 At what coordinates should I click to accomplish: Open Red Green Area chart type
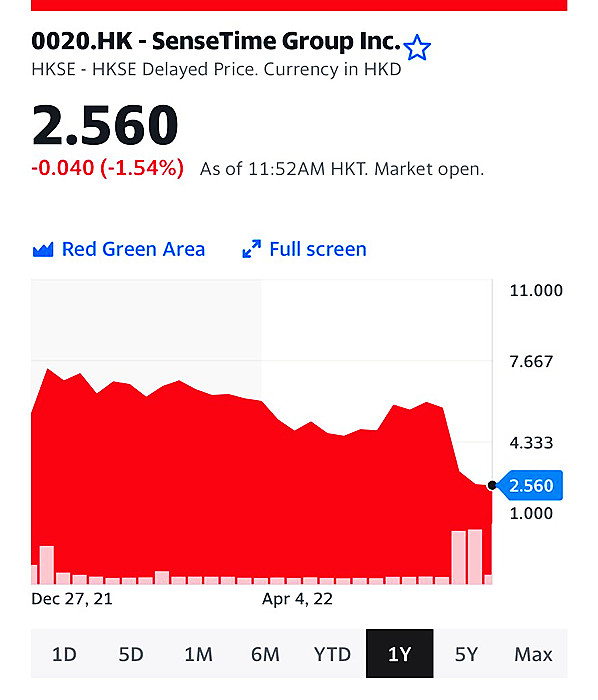point(119,249)
